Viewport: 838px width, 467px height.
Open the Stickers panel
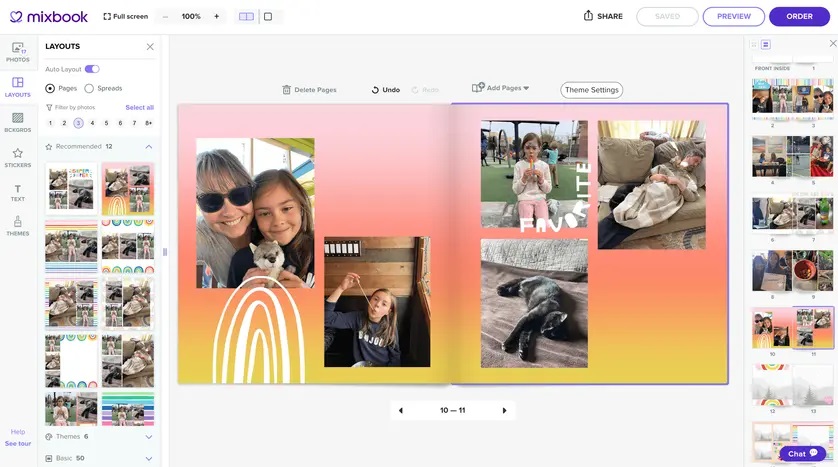tap(17, 157)
